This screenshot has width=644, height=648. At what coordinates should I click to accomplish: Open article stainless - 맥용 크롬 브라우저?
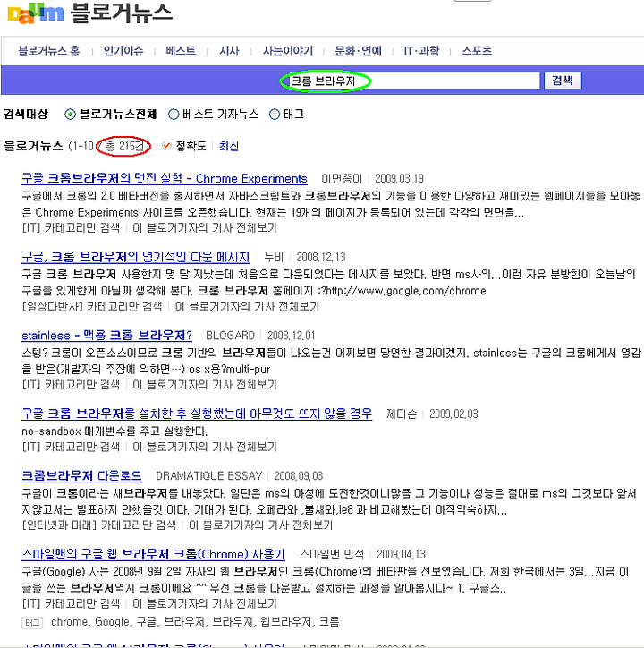coord(106,335)
